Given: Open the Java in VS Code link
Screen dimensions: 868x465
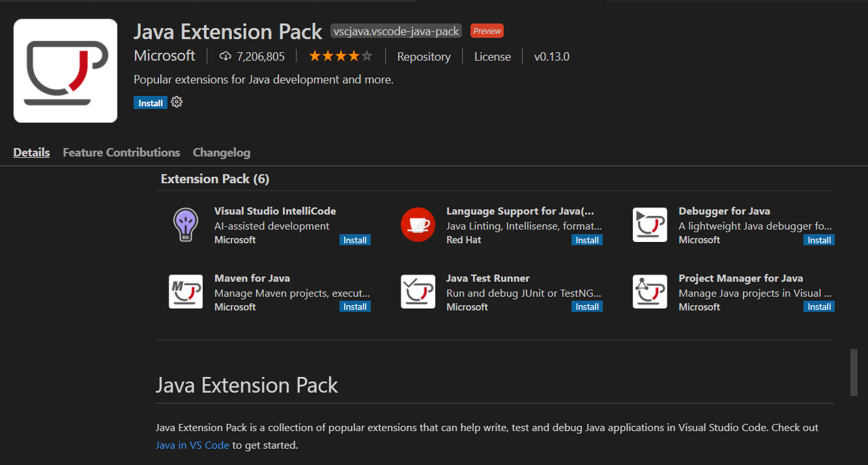Looking at the screenshot, I should (192, 445).
